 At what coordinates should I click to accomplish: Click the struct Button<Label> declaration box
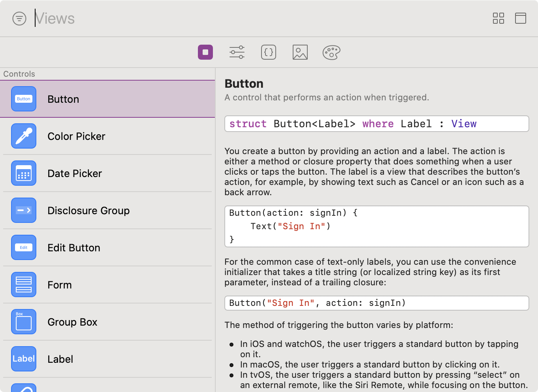[x=377, y=124]
